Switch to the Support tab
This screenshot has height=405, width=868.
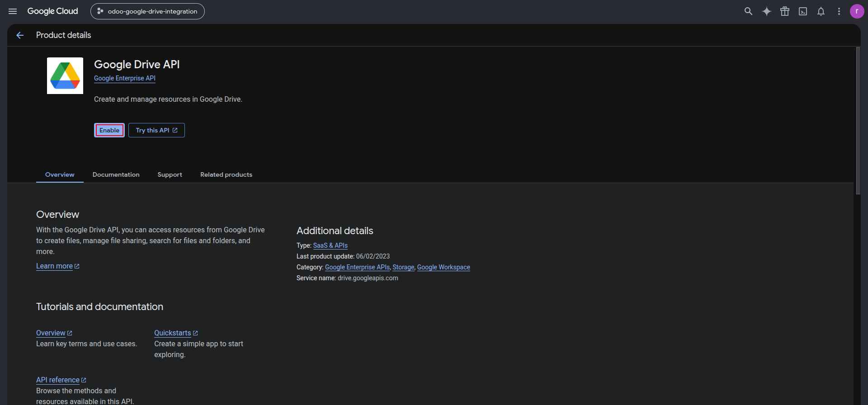pos(170,174)
